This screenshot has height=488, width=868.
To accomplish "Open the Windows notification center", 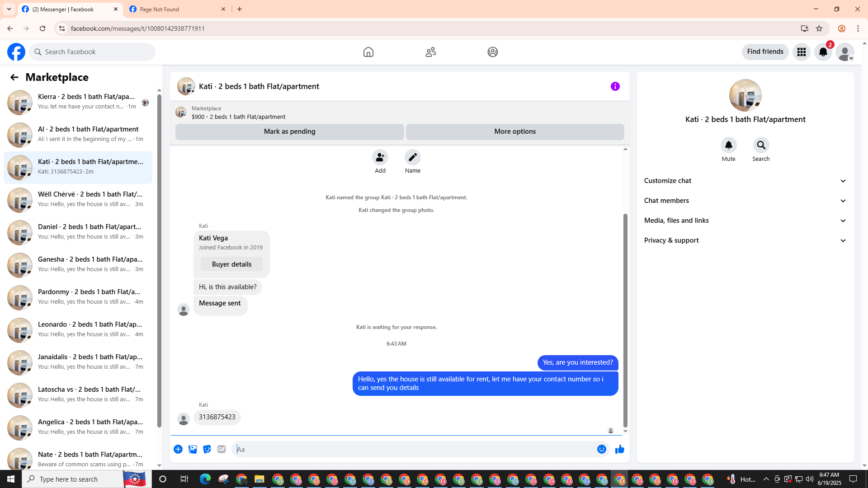I will pyautogui.click(x=853, y=479).
